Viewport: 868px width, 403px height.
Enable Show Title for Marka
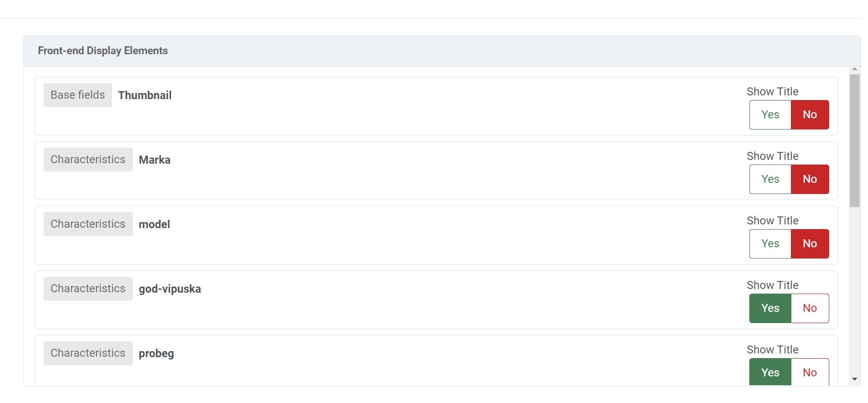click(770, 179)
